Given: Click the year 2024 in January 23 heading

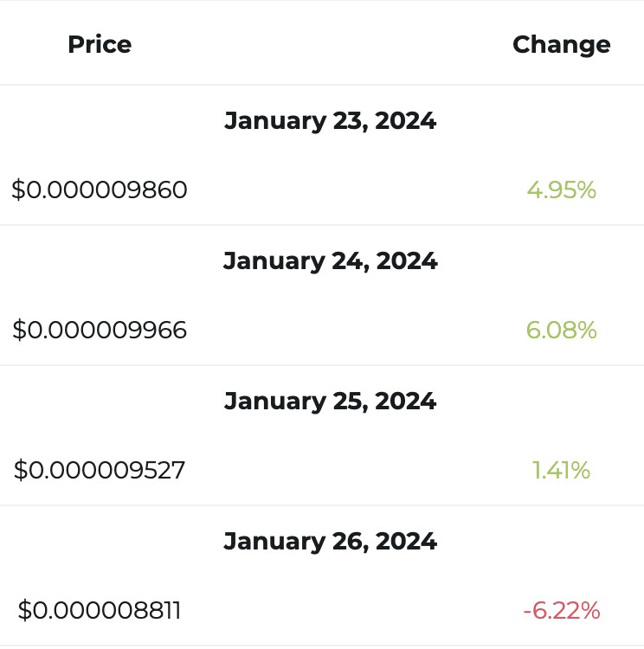Looking at the screenshot, I should (x=405, y=121).
